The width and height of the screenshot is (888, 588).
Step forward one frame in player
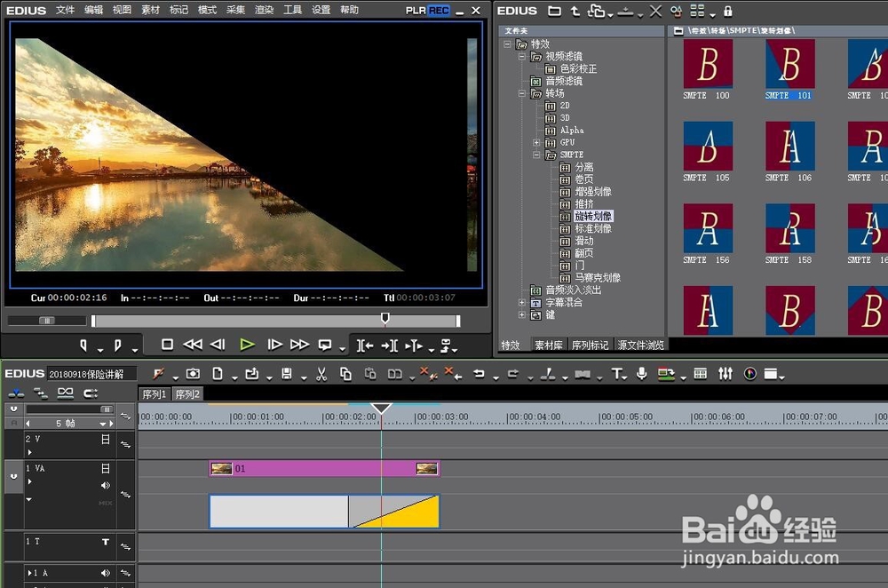click(x=274, y=345)
